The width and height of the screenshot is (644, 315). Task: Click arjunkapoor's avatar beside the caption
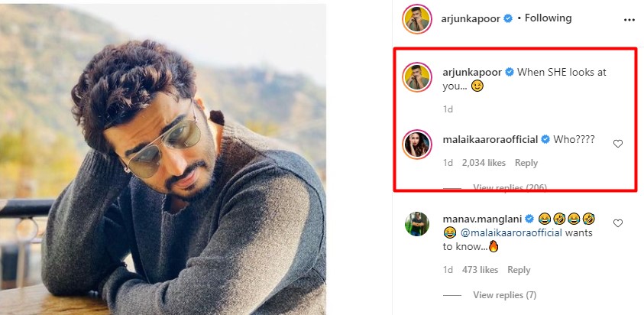pyautogui.click(x=417, y=76)
